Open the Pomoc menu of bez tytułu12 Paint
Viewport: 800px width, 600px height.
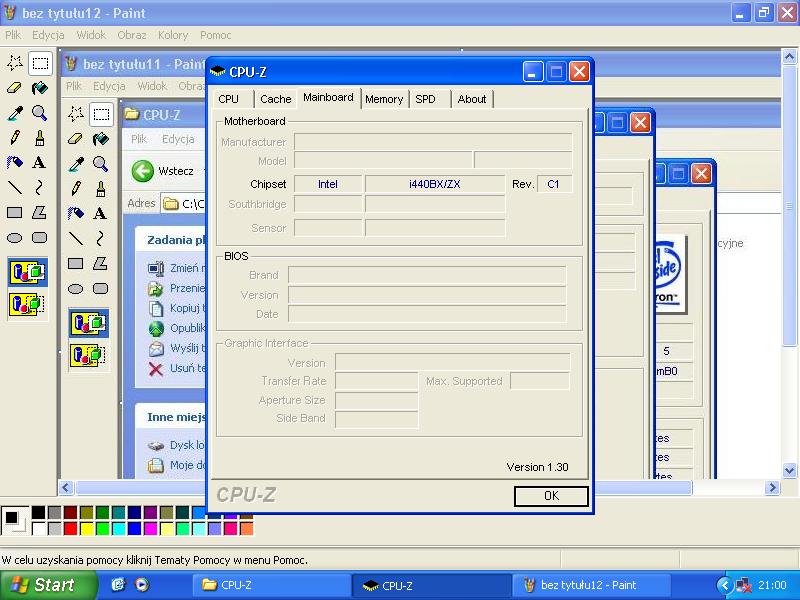point(215,35)
